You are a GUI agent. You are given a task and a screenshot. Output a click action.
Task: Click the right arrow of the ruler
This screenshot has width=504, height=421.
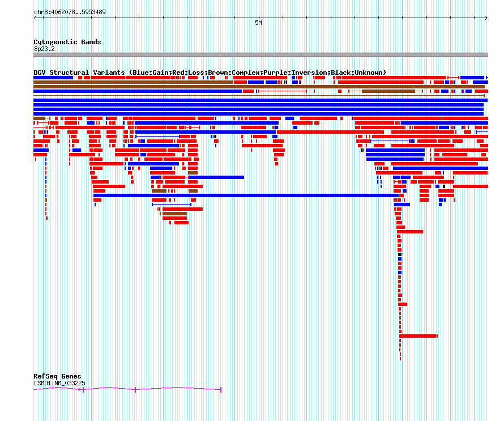point(486,18)
